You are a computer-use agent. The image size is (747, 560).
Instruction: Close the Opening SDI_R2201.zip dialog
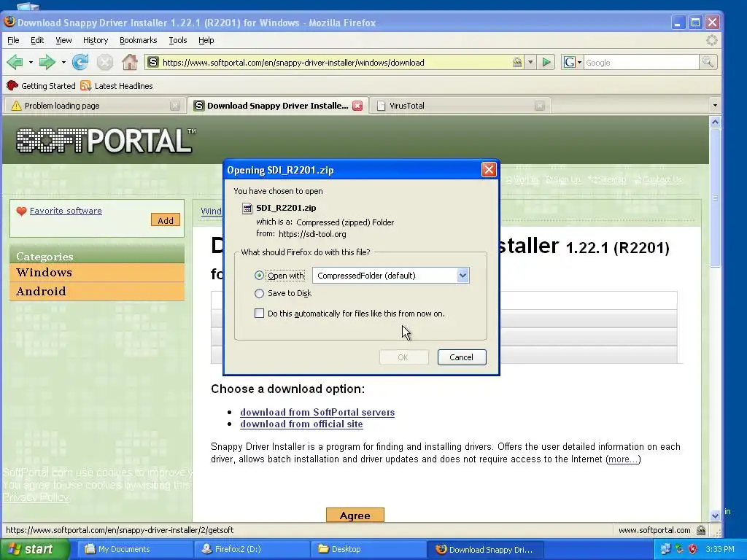click(x=489, y=170)
